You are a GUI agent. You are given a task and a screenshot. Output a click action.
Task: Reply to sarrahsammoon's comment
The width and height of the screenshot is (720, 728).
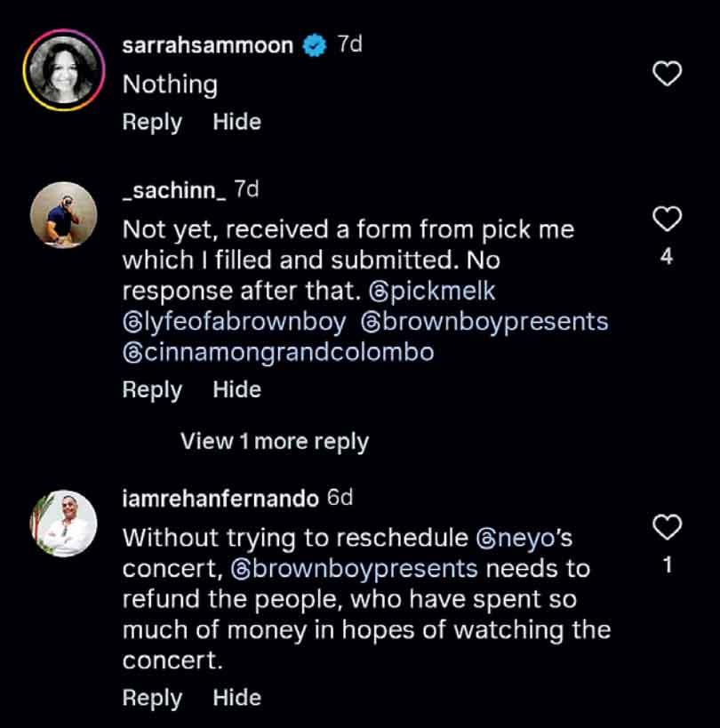(x=152, y=122)
